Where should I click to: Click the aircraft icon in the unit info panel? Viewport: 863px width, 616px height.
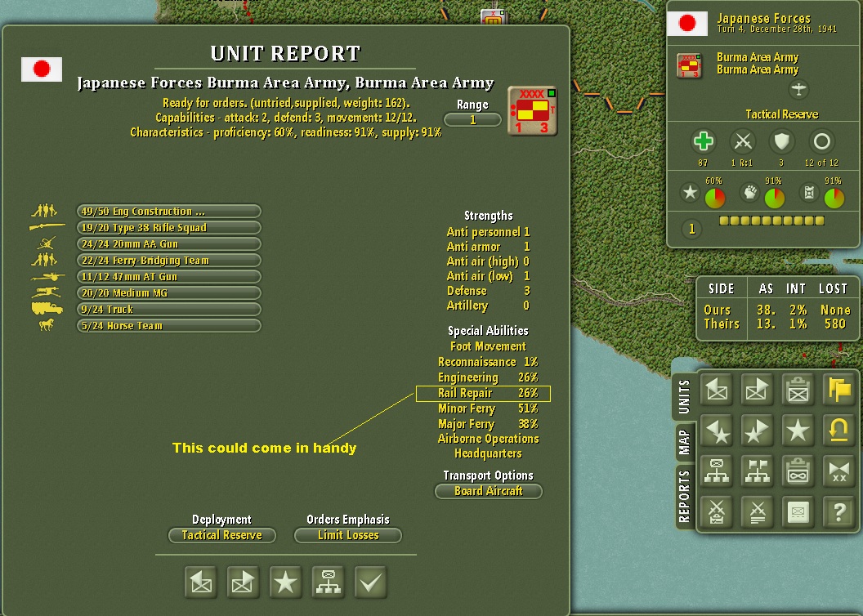(798, 89)
